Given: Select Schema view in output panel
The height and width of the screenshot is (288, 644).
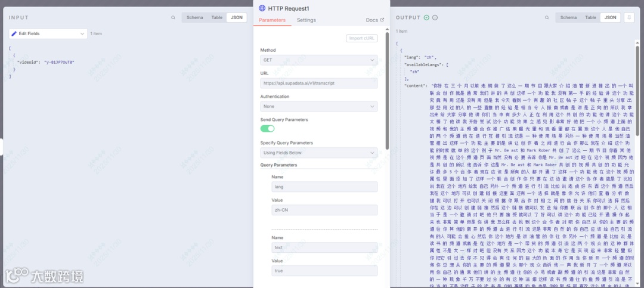Looking at the screenshot, I should (568, 18).
